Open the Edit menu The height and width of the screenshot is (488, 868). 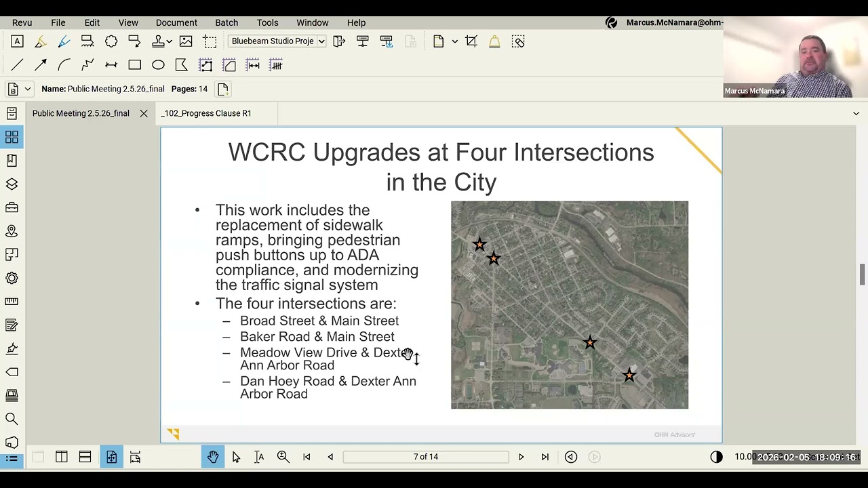pos(92,22)
